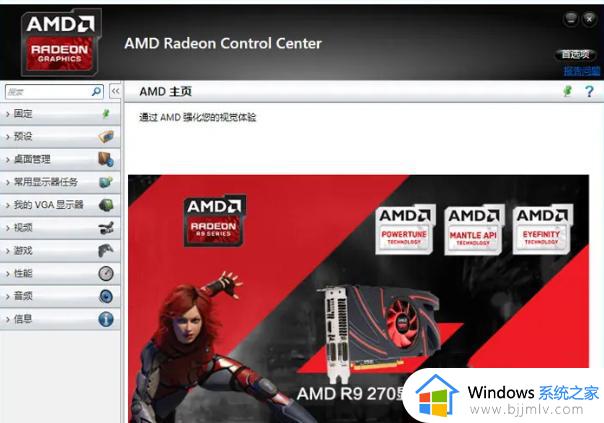Expand the 音频 section chevron
The width and height of the screenshot is (604, 423).
tap(8, 297)
